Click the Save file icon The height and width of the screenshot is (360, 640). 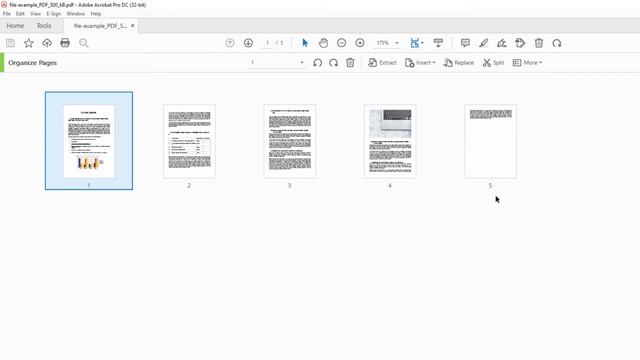pos(10,43)
